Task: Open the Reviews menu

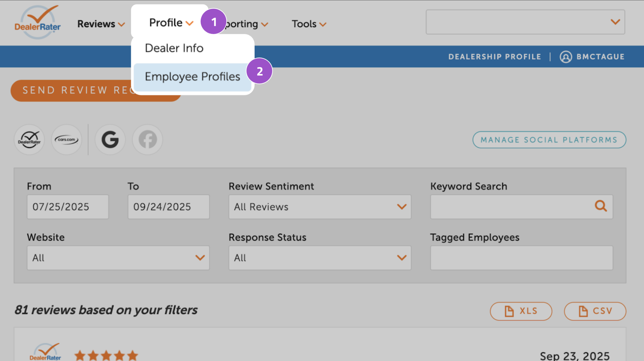Action: click(101, 24)
